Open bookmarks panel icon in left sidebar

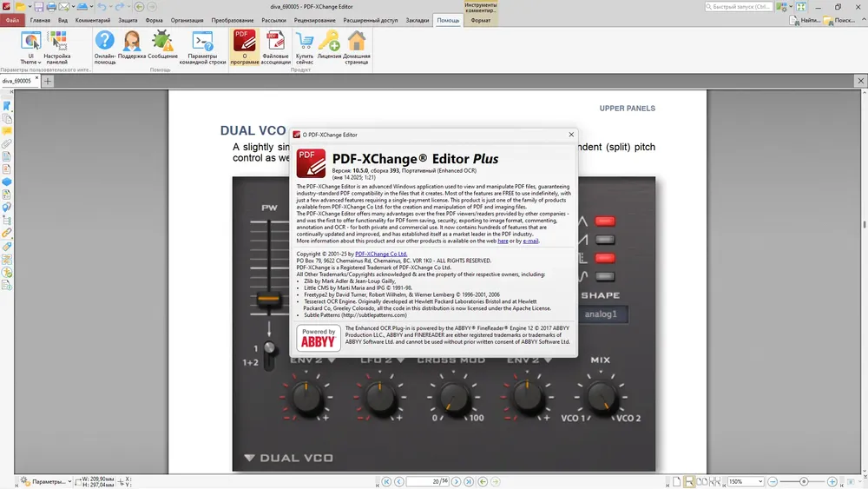click(7, 106)
